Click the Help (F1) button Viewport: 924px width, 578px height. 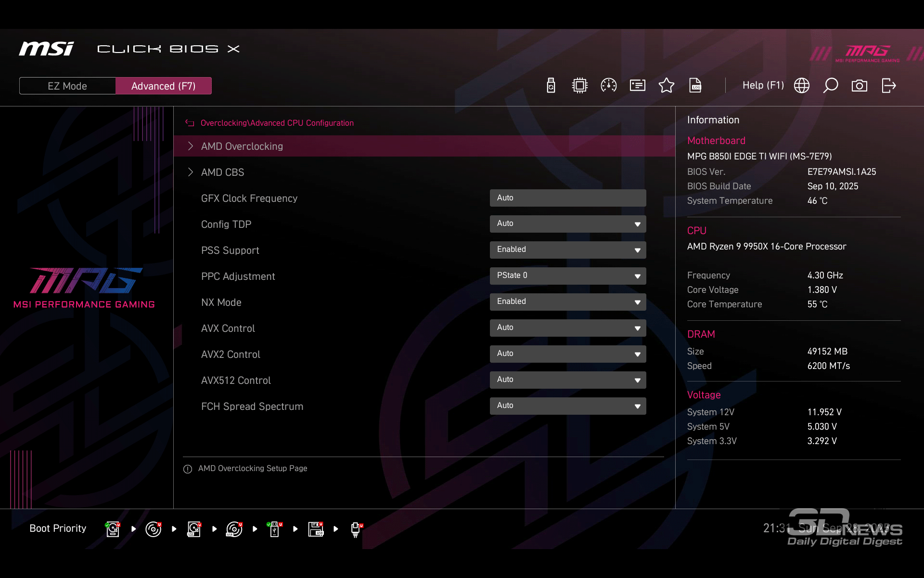763,85
